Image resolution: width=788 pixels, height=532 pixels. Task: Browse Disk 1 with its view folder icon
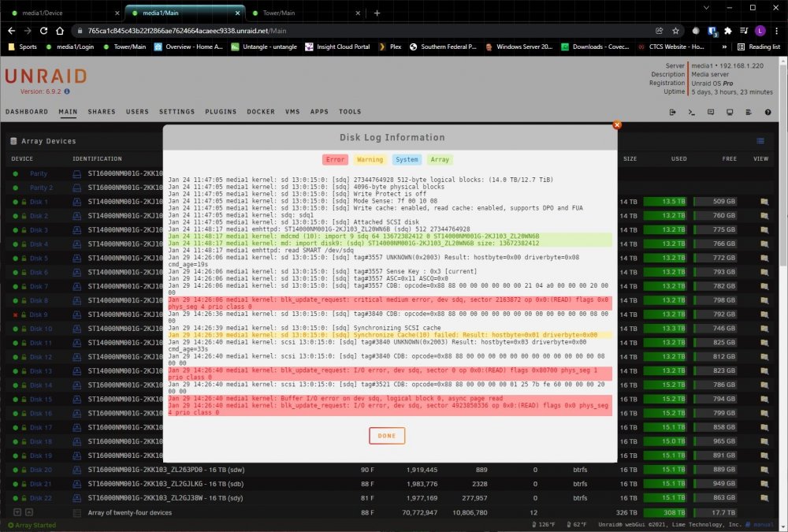(x=764, y=202)
